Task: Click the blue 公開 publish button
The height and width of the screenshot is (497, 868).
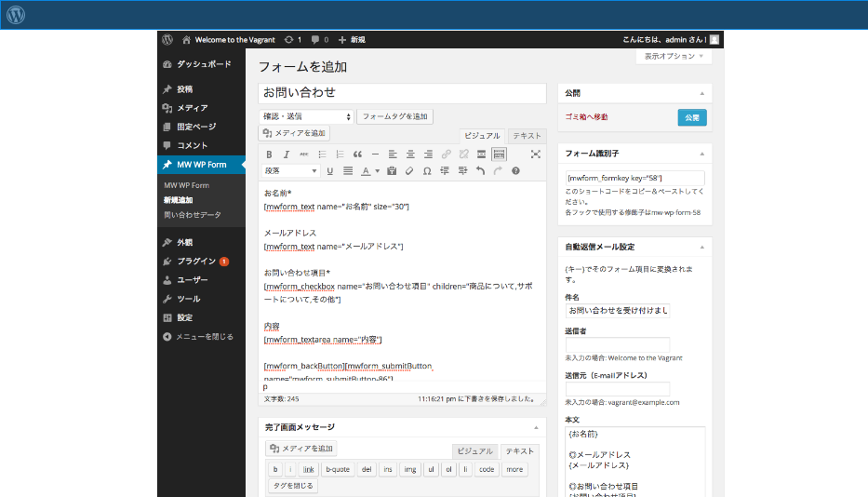Action: [691, 117]
